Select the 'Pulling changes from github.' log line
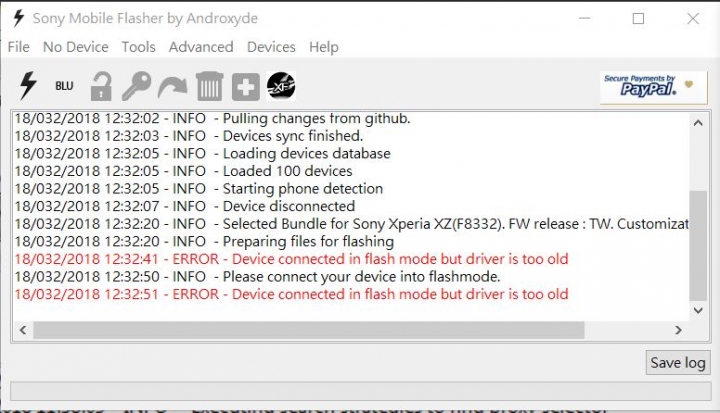720x413 pixels. pos(212,119)
